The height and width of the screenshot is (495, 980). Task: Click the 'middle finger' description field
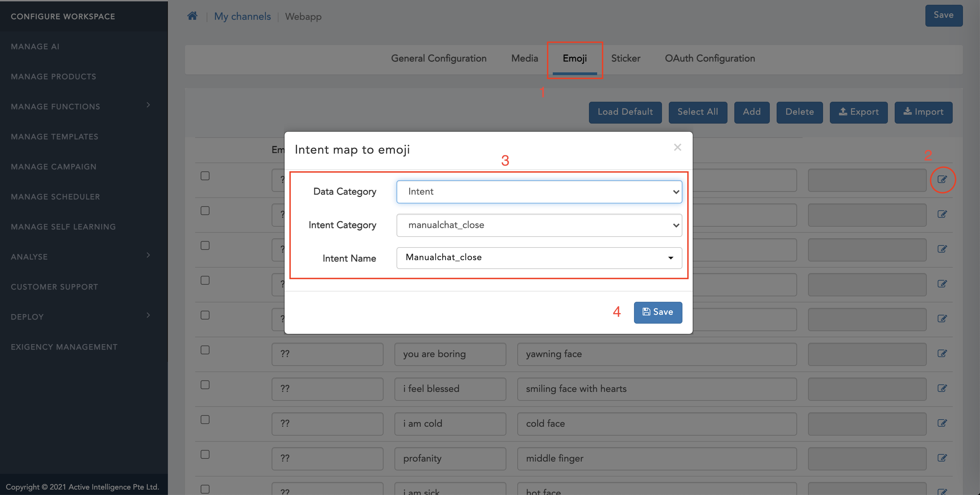click(657, 458)
